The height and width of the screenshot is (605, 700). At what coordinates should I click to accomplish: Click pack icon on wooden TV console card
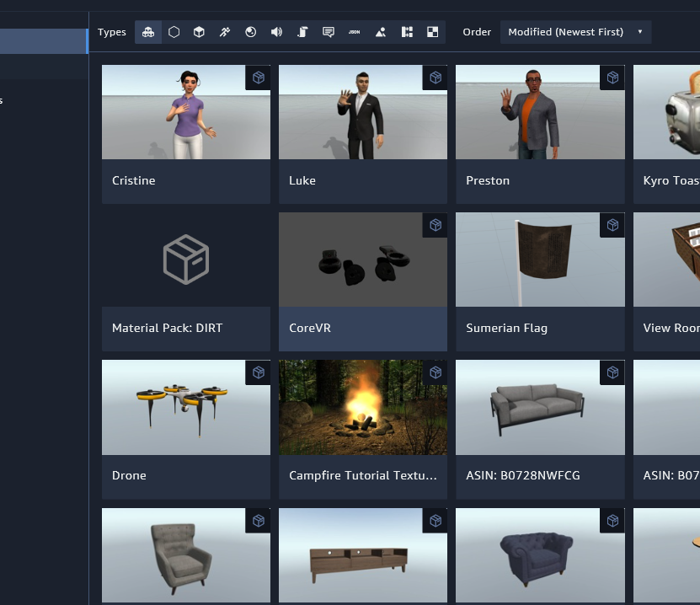pyautogui.click(x=435, y=521)
